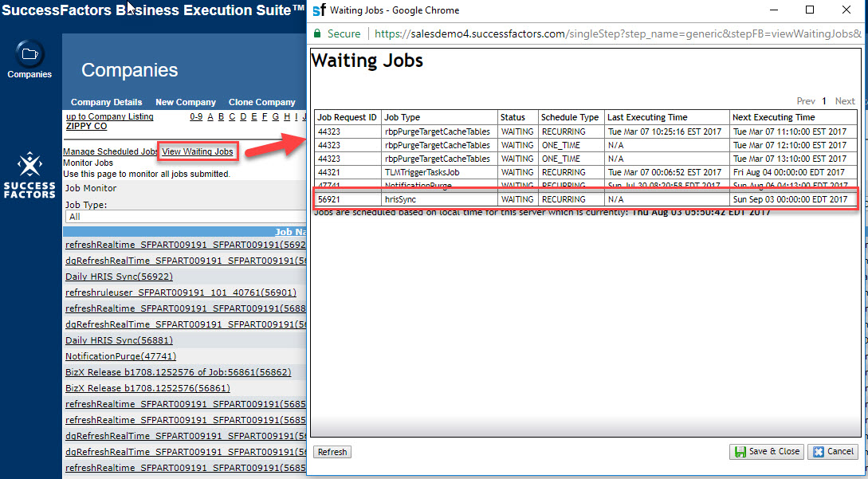Filter companies by letter G
Screen dimensions: 868x479
pos(276,116)
